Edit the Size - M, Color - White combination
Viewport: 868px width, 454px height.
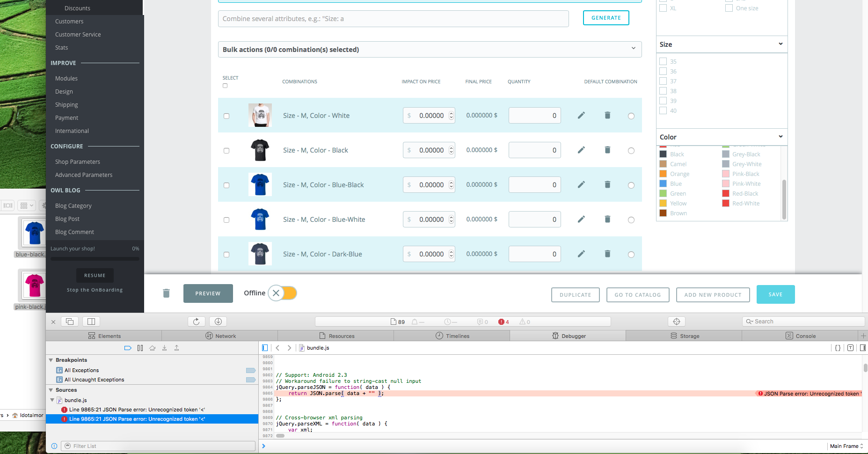pos(581,115)
